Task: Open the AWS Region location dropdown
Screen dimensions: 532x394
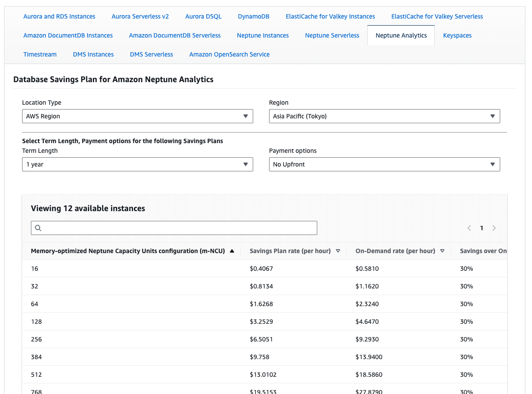Action: (x=137, y=116)
